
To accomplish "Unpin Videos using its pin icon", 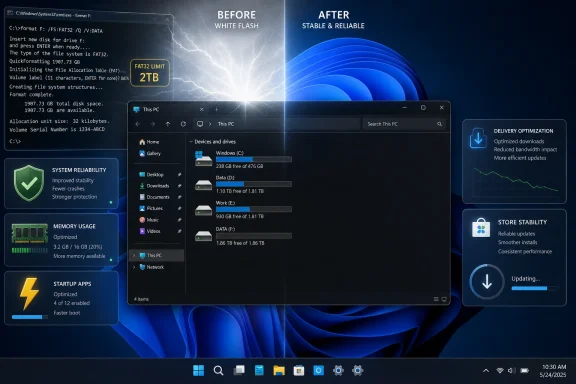I will (x=179, y=231).
